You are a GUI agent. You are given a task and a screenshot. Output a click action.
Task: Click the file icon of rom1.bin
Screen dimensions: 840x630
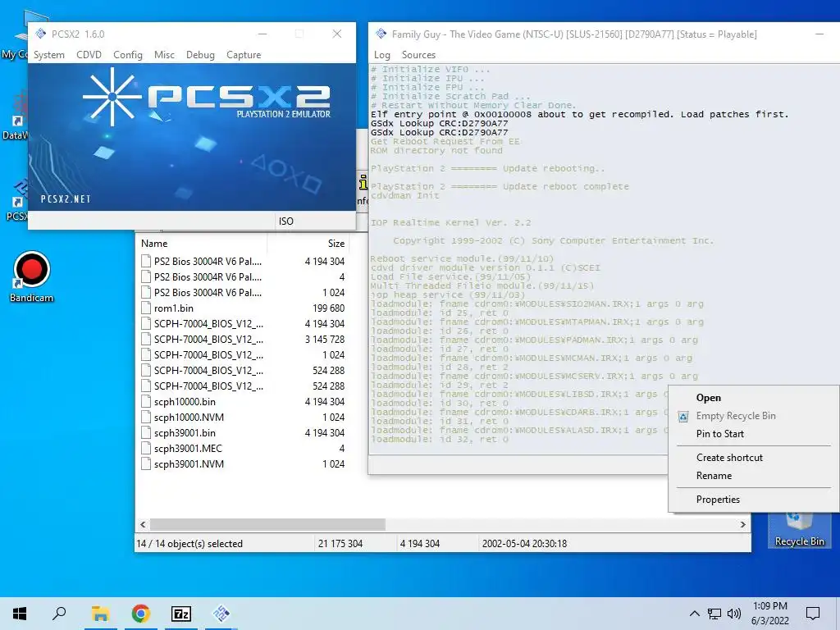146,308
